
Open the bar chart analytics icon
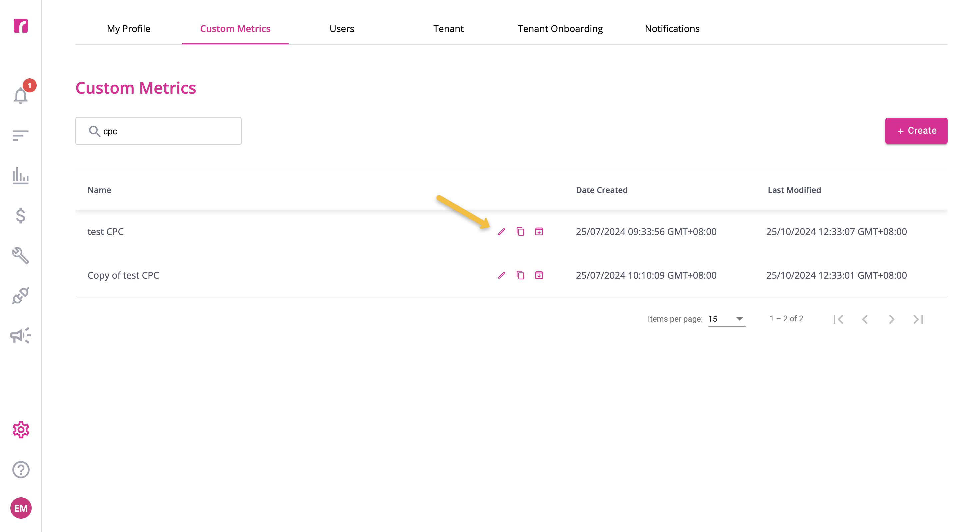pos(21,175)
